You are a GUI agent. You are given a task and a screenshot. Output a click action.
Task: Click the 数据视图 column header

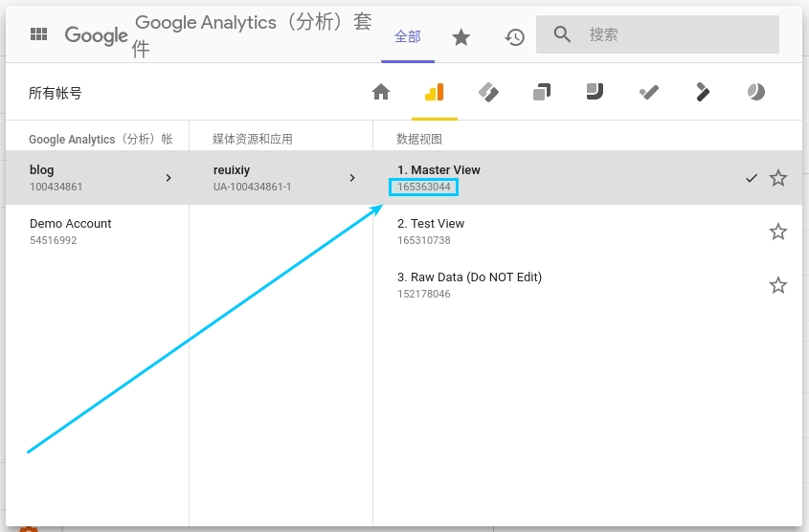(x=419, y=139)
